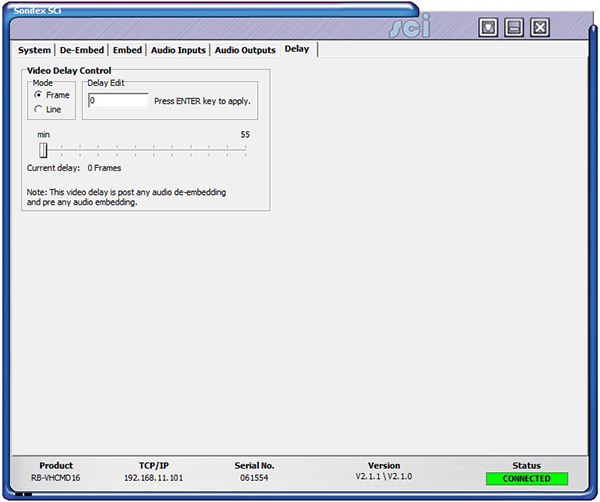Click the restore-down icon in the title bar
This screenshot has width=600, height=502.
(488, 27)
